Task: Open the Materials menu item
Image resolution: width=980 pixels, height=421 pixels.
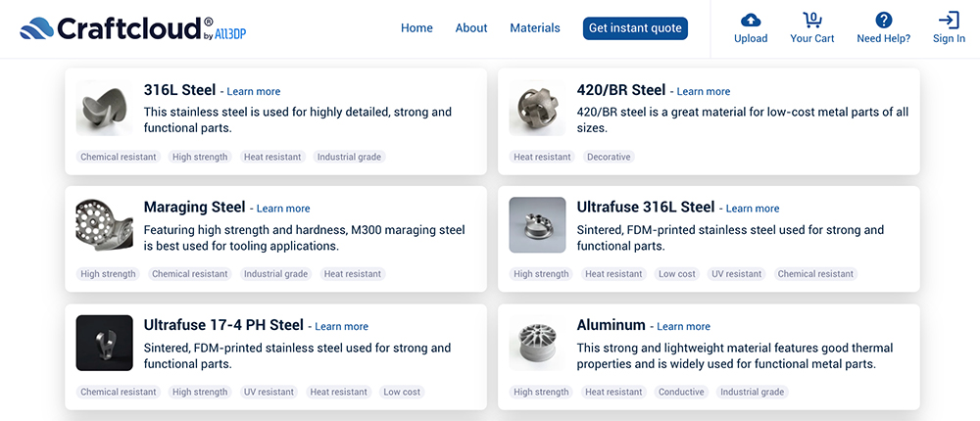Action: click(535, 28)
